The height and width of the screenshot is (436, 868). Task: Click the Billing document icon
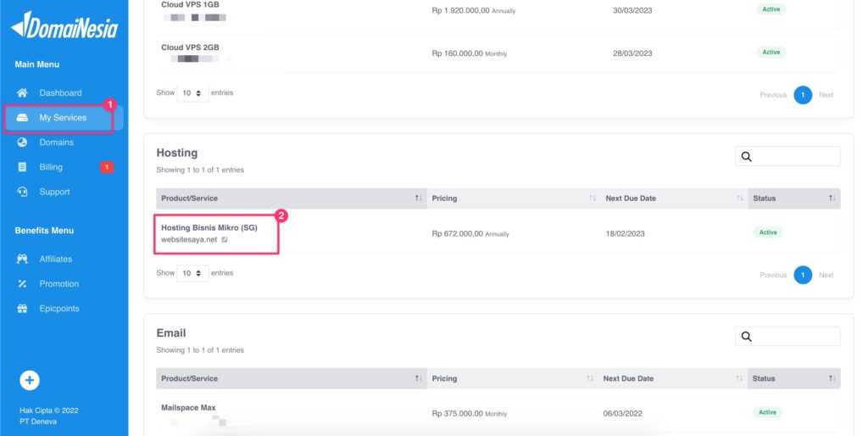tap(23, 167)
